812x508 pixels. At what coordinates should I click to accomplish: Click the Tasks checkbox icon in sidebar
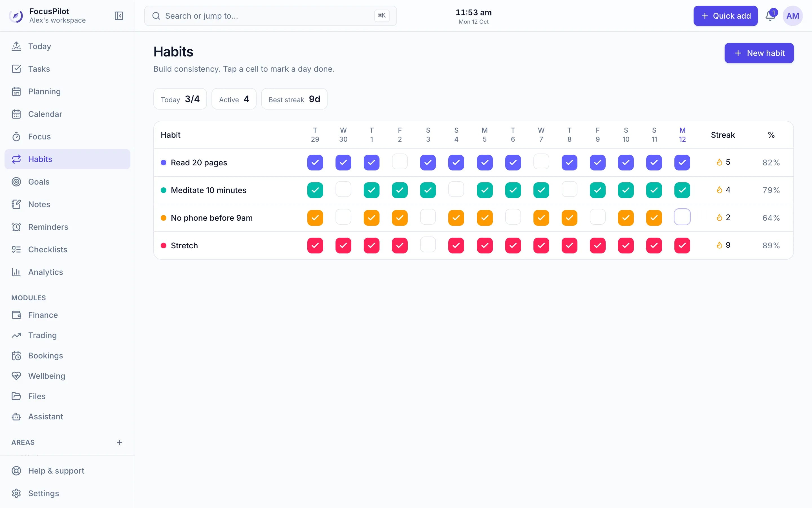click(x=16, y=69)
